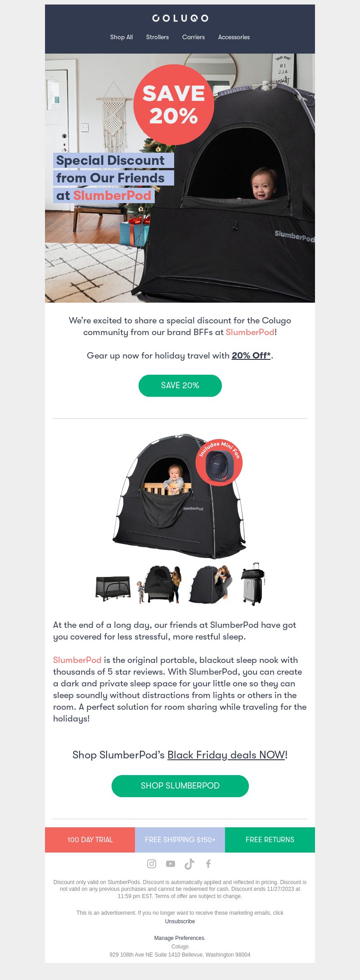The width and height of the screenshot is (360, 980).
Task: Click the SHOP SLUMBERPOD button
Action: pyautogui.click(x=180, y=786)
